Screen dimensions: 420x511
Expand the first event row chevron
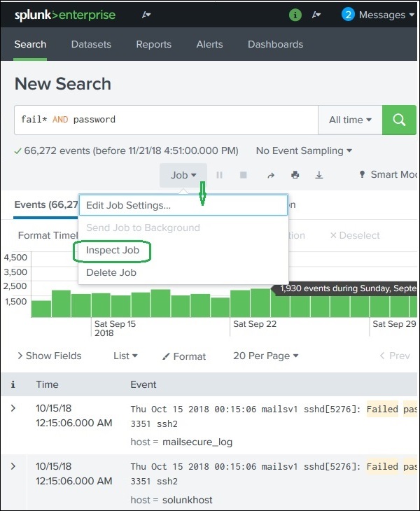(13, 407)
